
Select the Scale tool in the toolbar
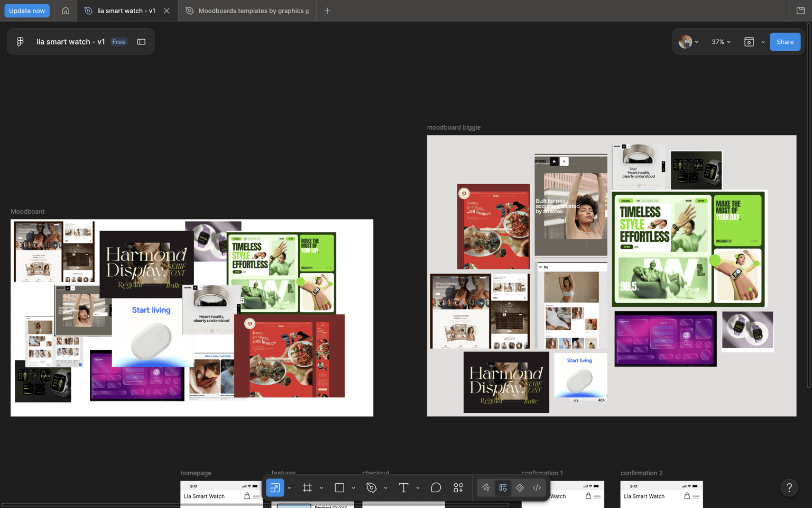275,488
